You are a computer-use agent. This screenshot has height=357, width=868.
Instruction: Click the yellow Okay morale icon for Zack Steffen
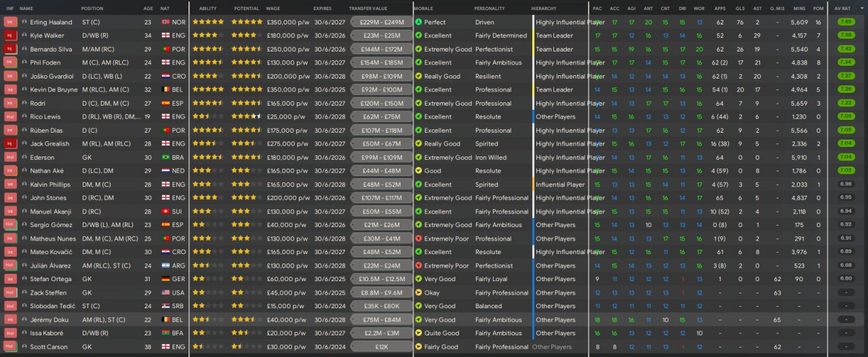pyautogui.click(x=418, y=293)
